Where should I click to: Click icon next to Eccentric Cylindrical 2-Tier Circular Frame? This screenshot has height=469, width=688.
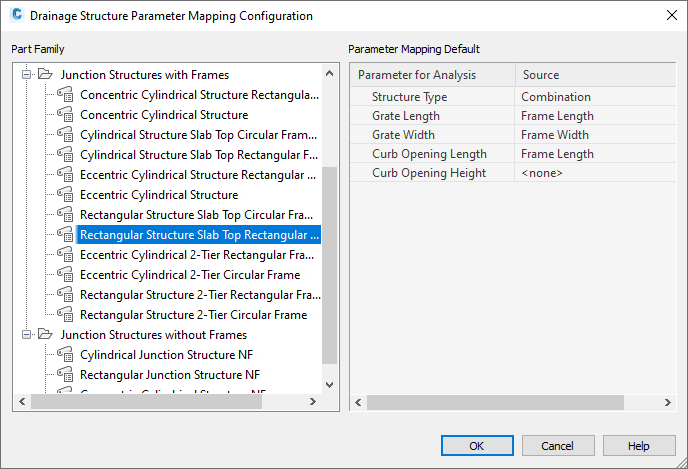coord(65,275)
